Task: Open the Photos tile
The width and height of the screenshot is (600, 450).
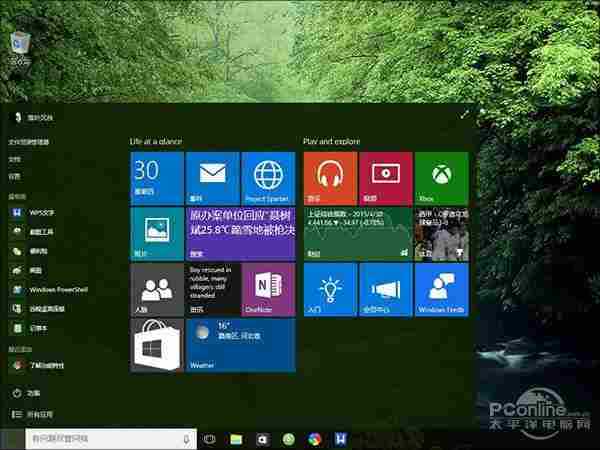Action: [156, 234]
